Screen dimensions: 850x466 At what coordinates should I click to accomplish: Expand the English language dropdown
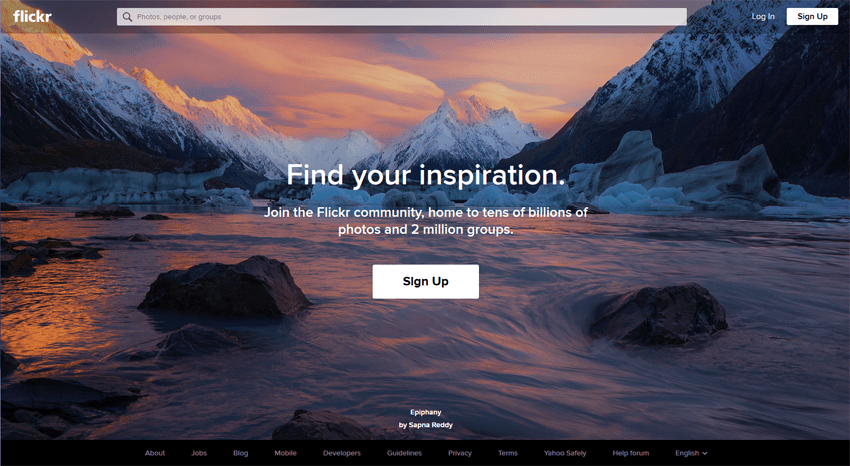click(x=691, y=453)
